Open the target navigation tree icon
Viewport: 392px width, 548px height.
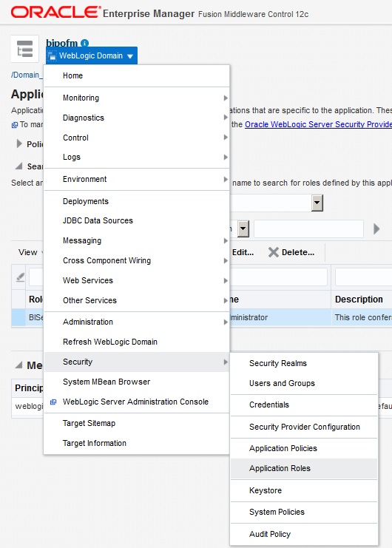click(x=25, y=49)
